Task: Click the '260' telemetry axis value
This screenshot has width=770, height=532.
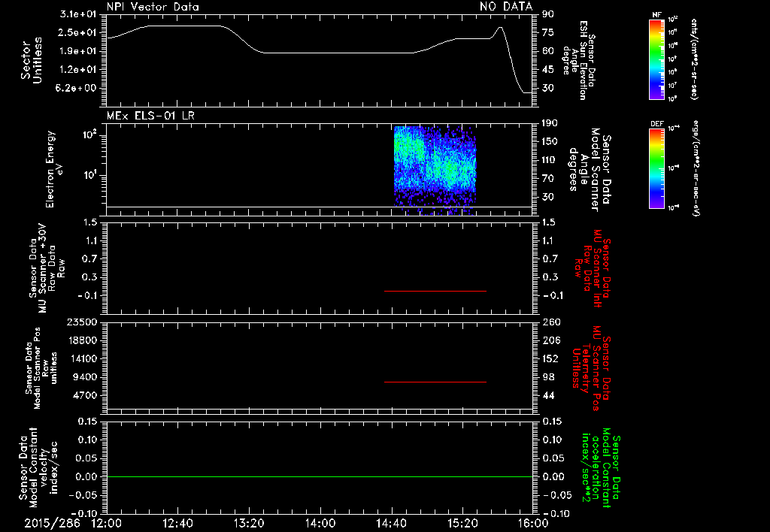Action: [x=550, y=322]
